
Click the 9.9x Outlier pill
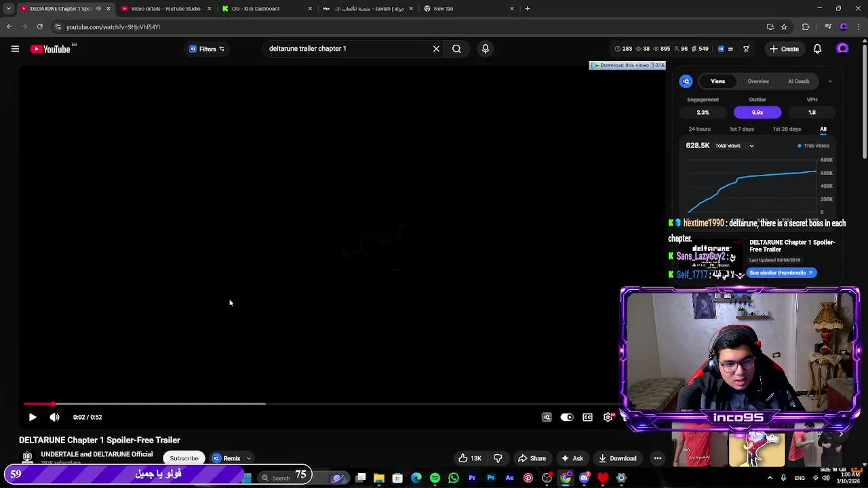(757, 113)
